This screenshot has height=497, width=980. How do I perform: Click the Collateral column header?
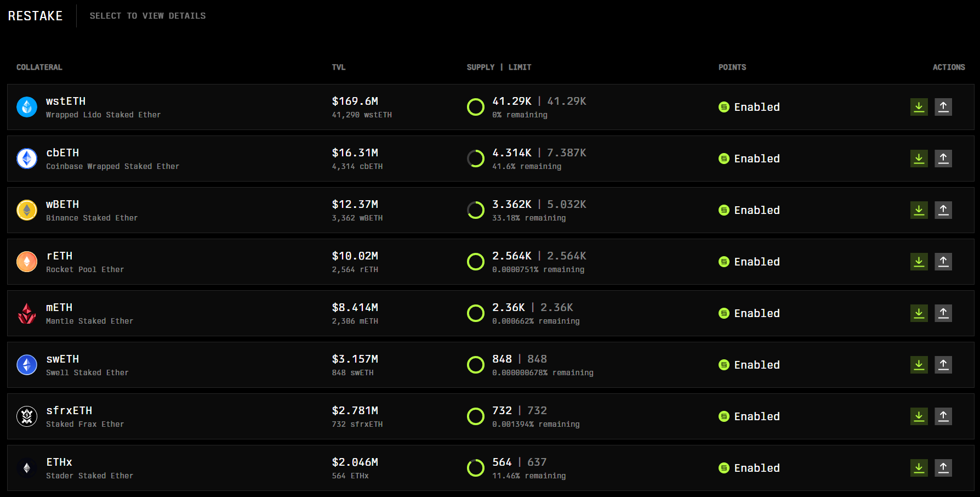39,67
